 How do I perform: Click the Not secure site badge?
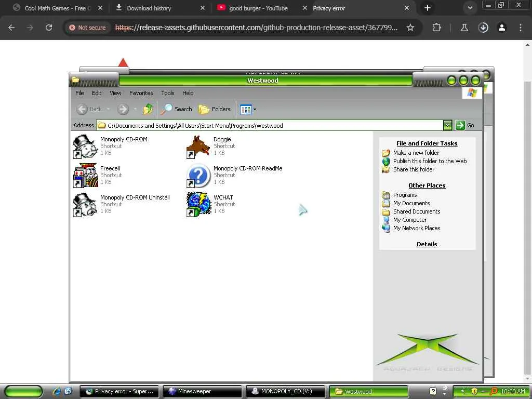[x=88, y=28]
